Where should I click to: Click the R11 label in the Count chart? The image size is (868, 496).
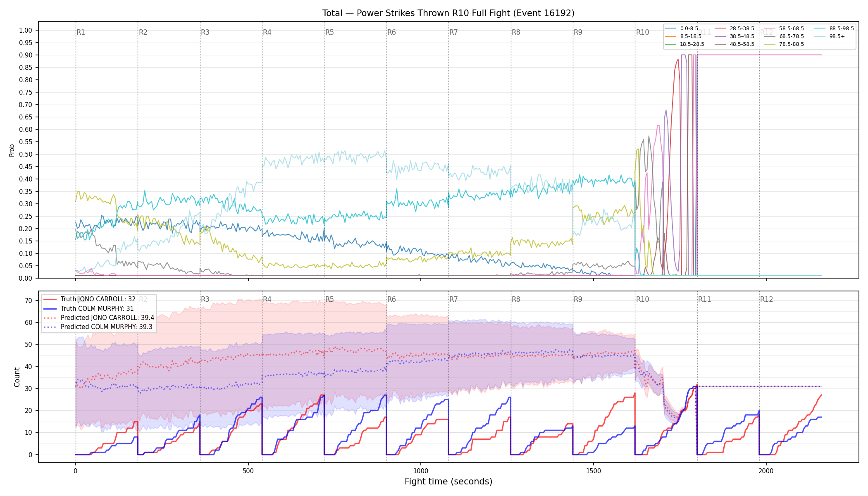click(705, 299)
